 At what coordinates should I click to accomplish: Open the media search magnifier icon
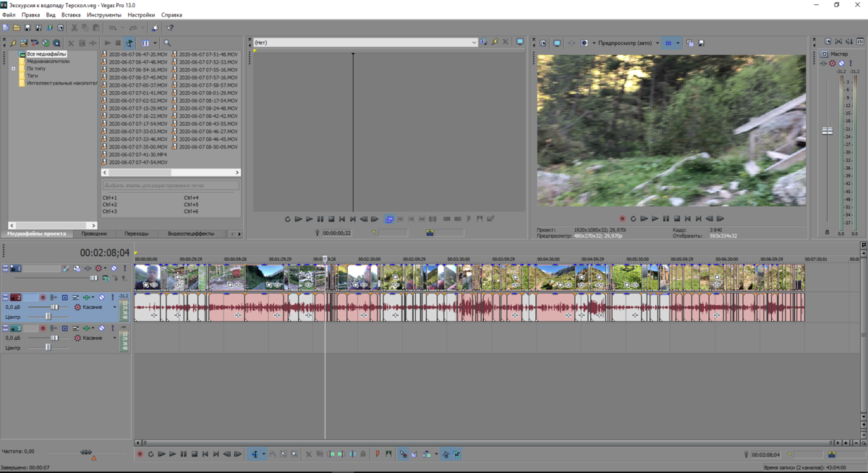tap(167, 43)
